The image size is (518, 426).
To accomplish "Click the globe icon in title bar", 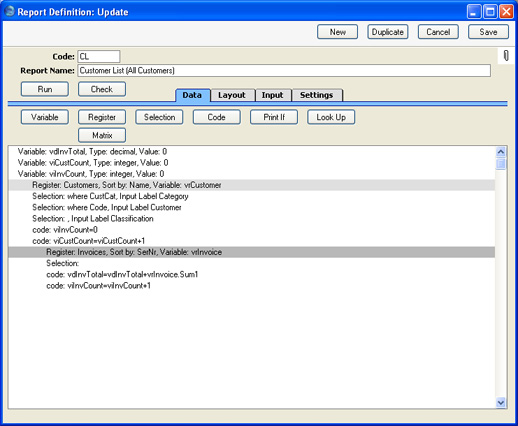I will point(10,11).
